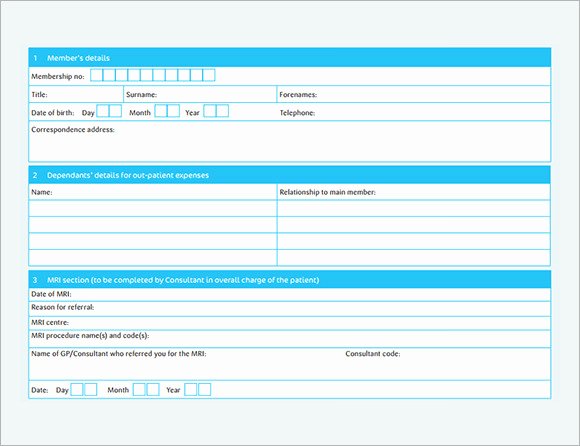Click the Correspondence address field
The image size is (580, 446).
290,141
